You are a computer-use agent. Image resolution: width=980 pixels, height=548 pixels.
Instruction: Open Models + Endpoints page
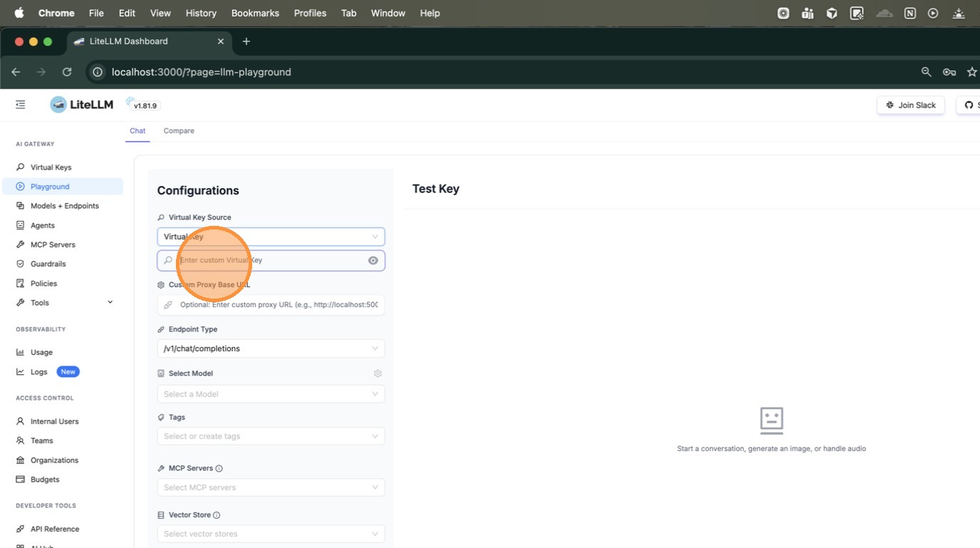tap(64, 206)
